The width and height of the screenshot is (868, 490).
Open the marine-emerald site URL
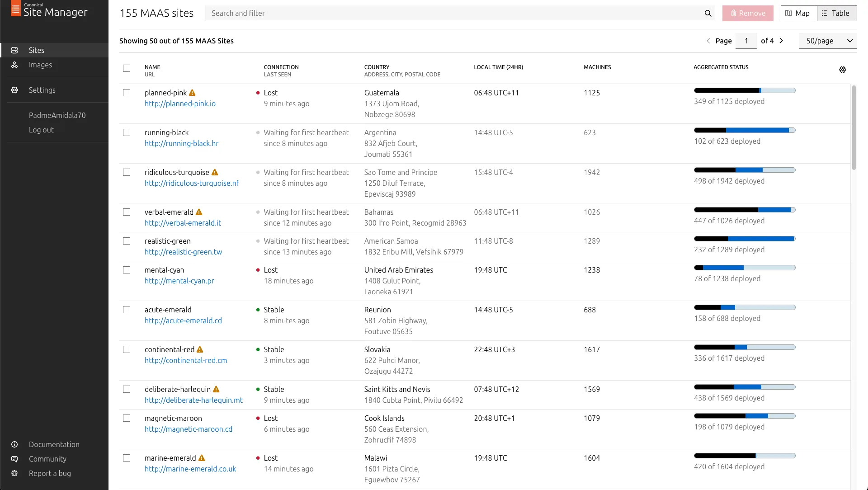(190, 469)
